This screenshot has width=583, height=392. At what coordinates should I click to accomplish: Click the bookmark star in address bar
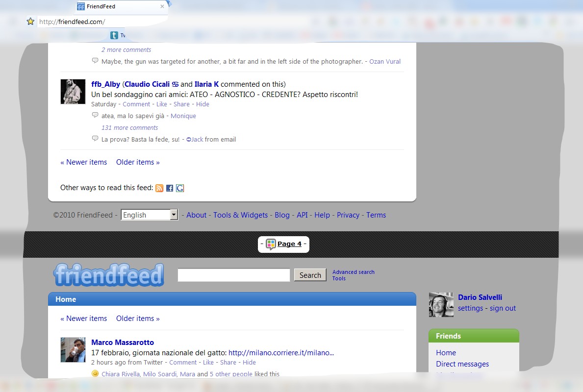[x=30, y=22]
